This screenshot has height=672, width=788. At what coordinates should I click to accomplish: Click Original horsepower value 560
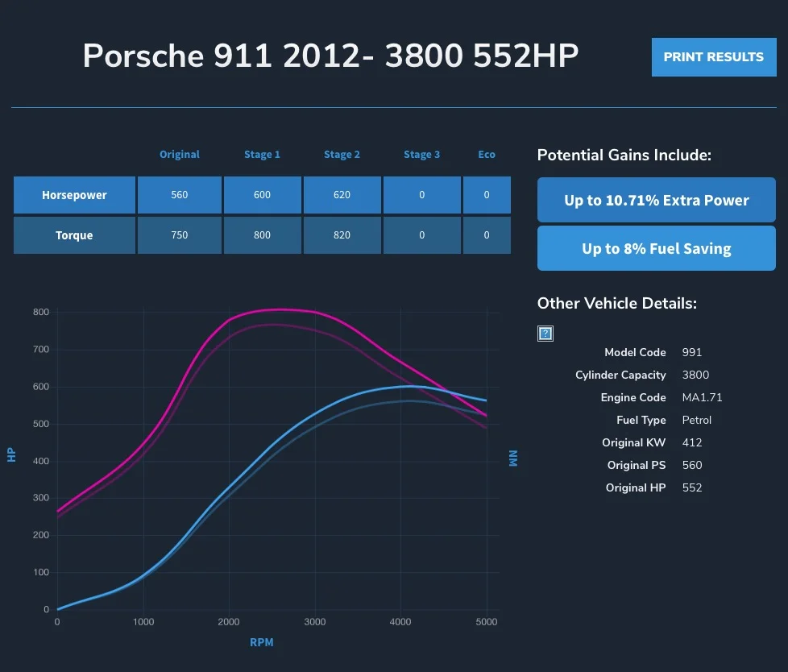coord(180,195)
